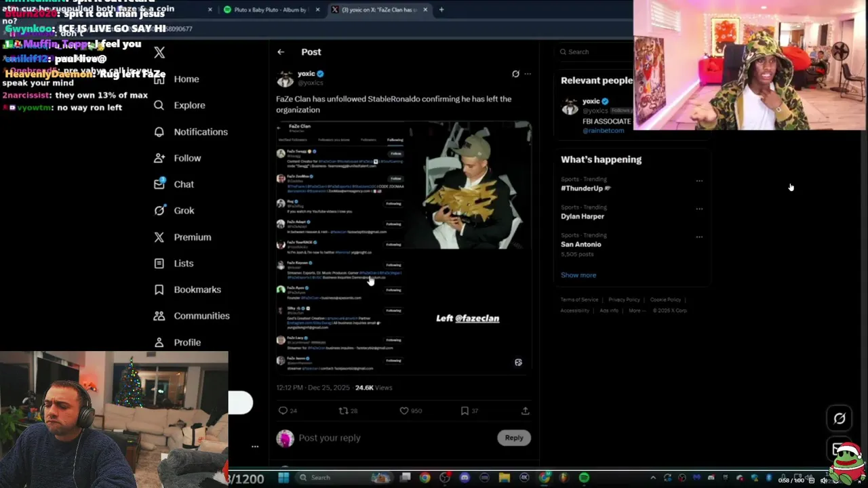
Task: Open yoxic's profile avatar on the post
Action: (x=285, y=78)
